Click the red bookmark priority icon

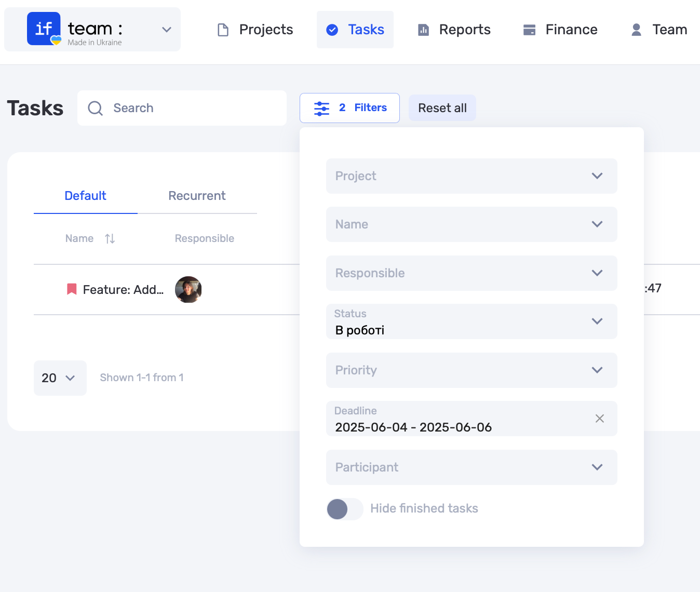click(x=72, y=289)
